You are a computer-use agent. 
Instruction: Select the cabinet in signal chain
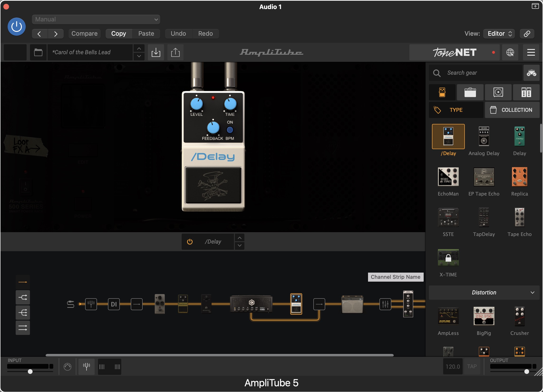click(x=352, y=304)
